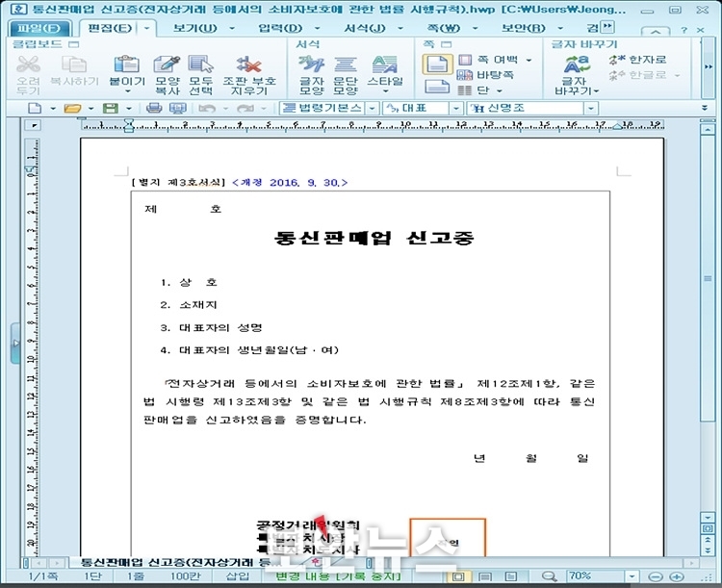Toggle track changes (변경 내용) status
The width and height of the screenshot is (722, 588).
tap(338, 576)
